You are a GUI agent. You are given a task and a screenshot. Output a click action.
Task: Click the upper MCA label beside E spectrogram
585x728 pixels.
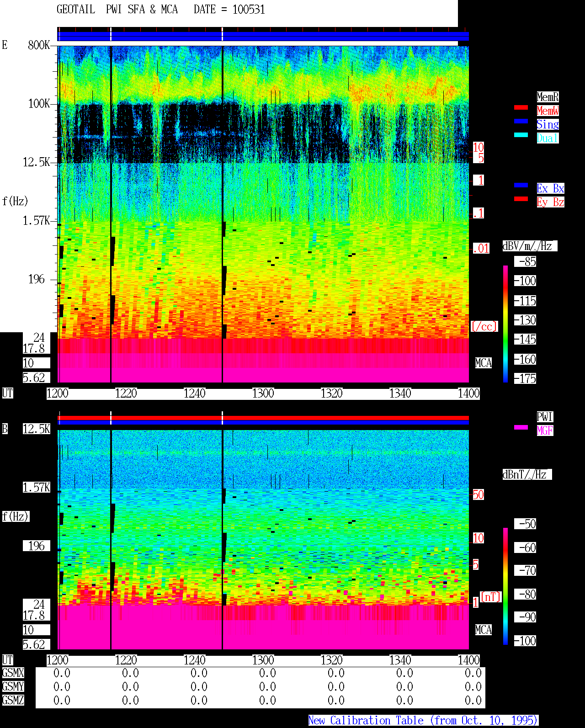point(484,363)
